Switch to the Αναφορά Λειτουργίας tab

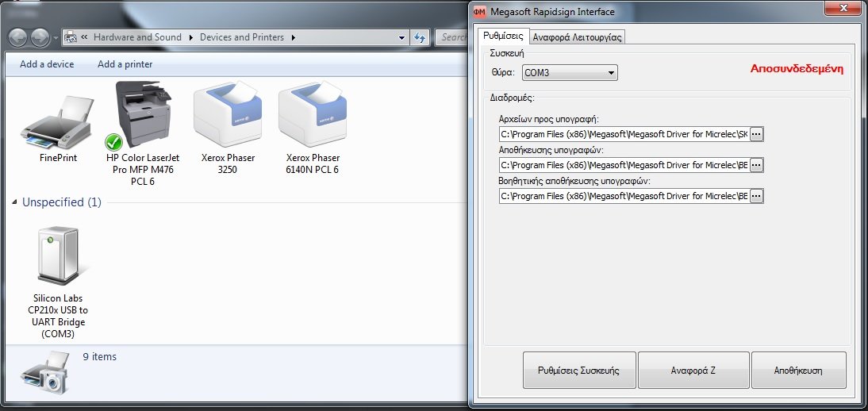click(x=578, y=37)
